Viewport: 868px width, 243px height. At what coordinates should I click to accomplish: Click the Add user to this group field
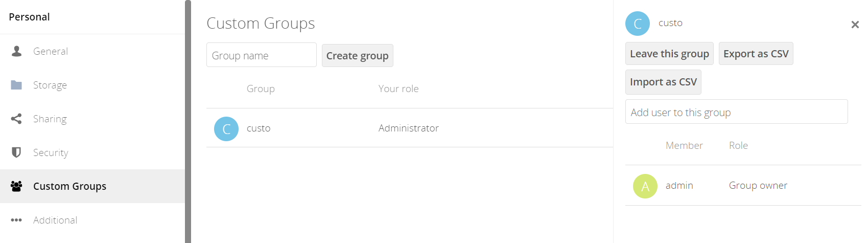pyautogui.click(x=737, y=112)
